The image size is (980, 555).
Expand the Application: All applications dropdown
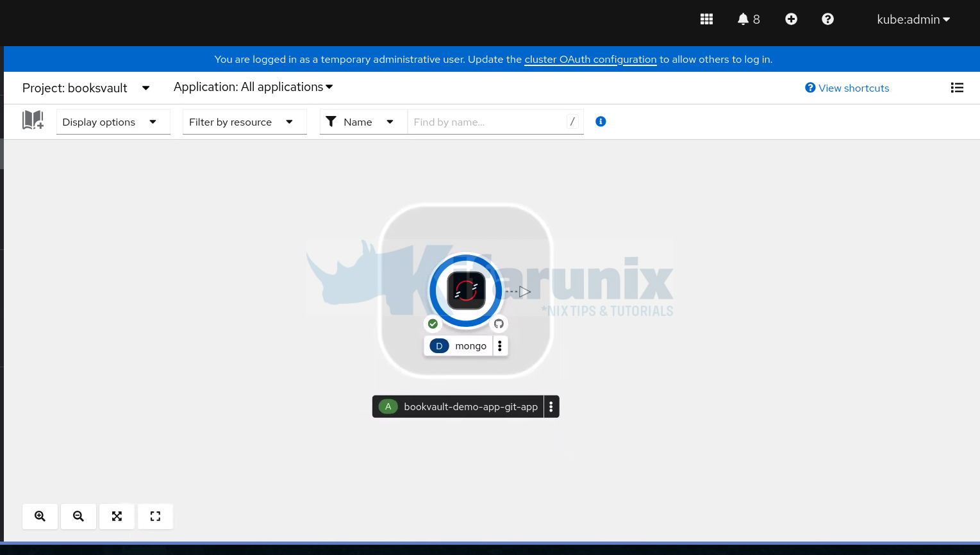coord(253,87)
